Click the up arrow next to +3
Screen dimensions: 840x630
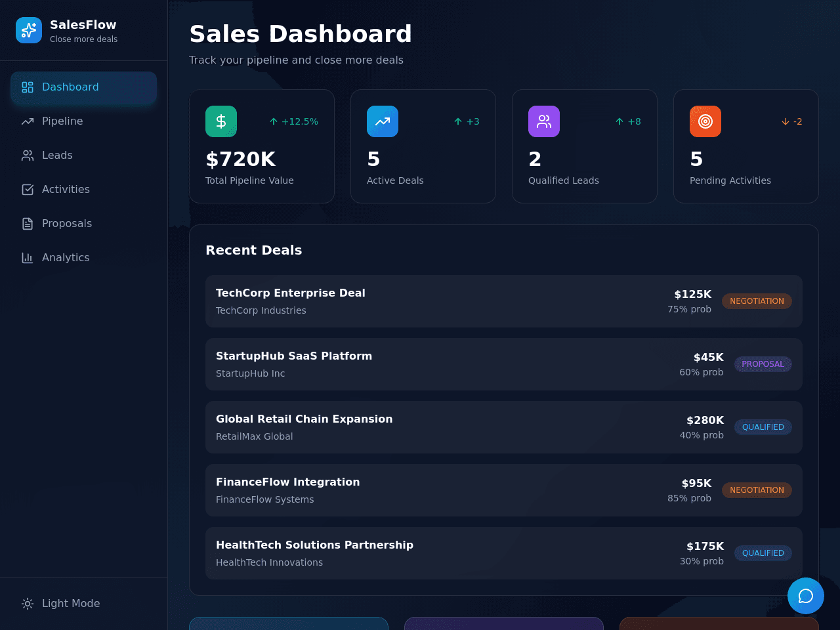458,121
